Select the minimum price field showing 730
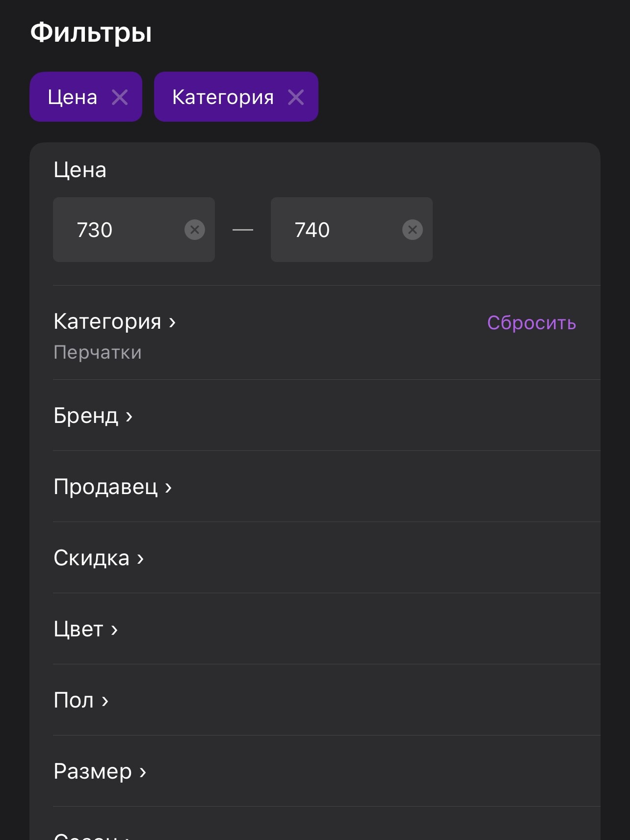Image resolution: width=630 pixels, height=840 pixels. coord(134,230)
